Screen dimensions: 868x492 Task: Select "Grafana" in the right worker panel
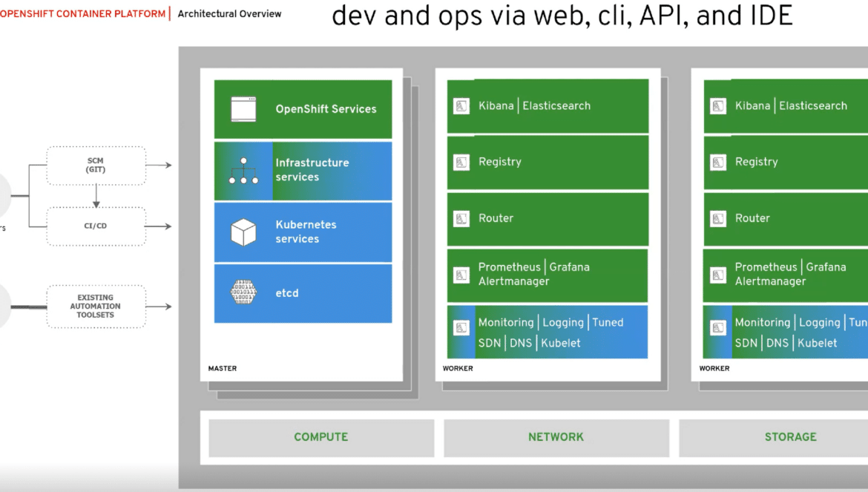[826, 266]
